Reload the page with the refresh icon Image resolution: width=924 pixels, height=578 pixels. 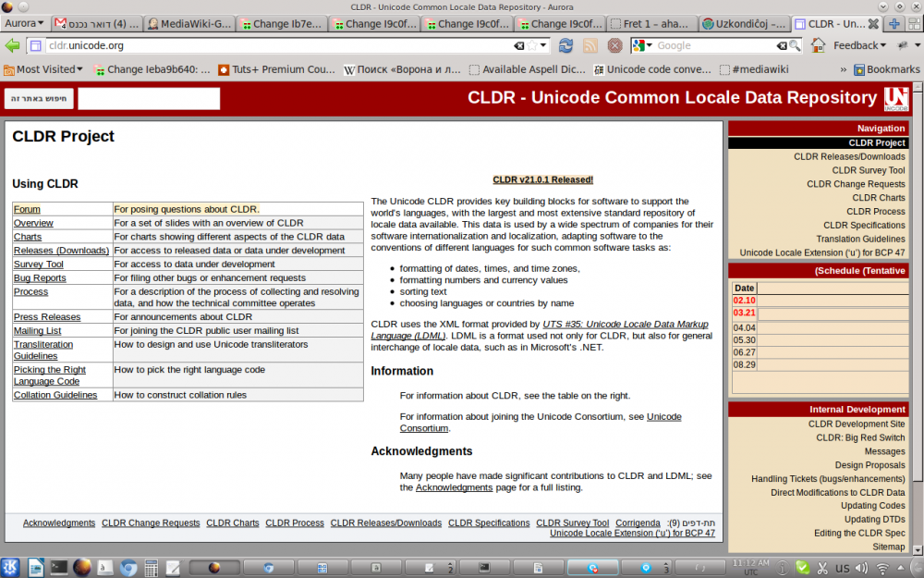tap(565, 45)
